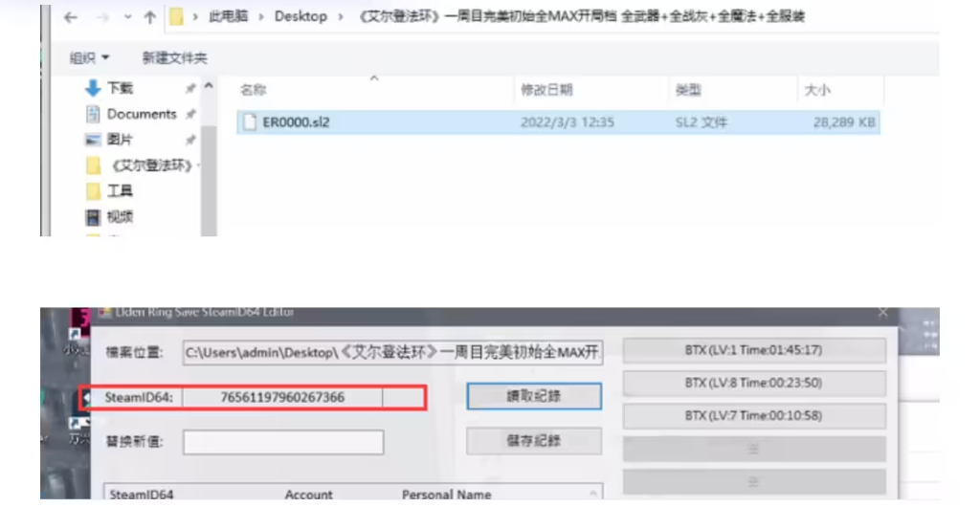Click the pin icon beside 图片

point(190,140)
